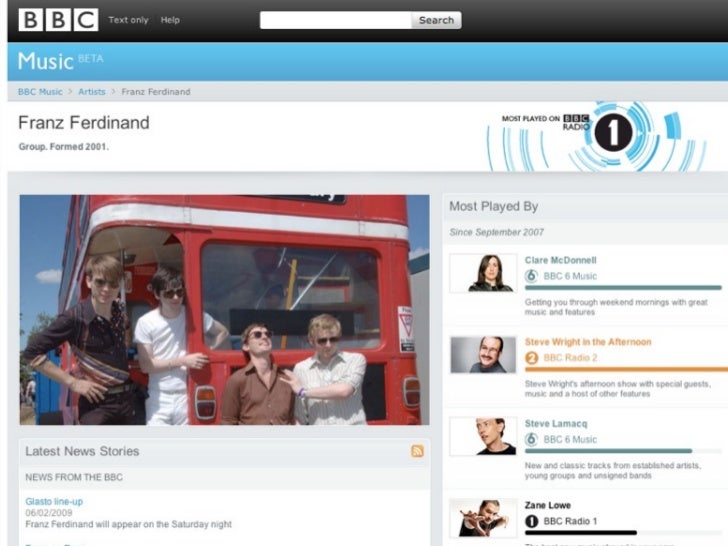Click the Franz Ferdinand band photo
728x546 pixels.
click(224, 310)
